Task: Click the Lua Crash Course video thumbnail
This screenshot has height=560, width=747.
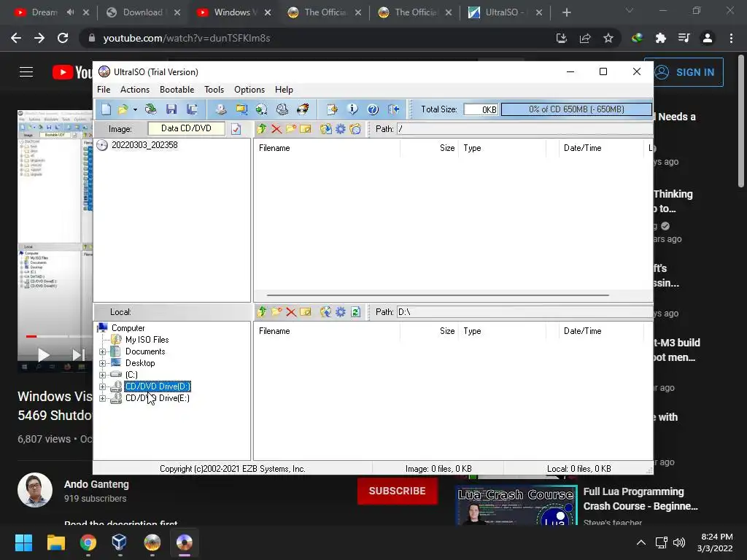Action: tap(516, 505)
